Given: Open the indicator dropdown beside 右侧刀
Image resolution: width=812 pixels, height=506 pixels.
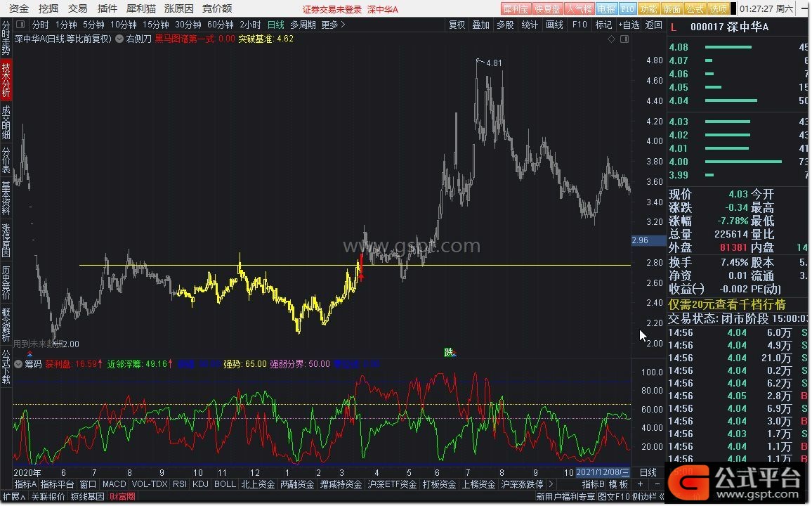Looking at the screenshot, I should [x=119, y=39].
